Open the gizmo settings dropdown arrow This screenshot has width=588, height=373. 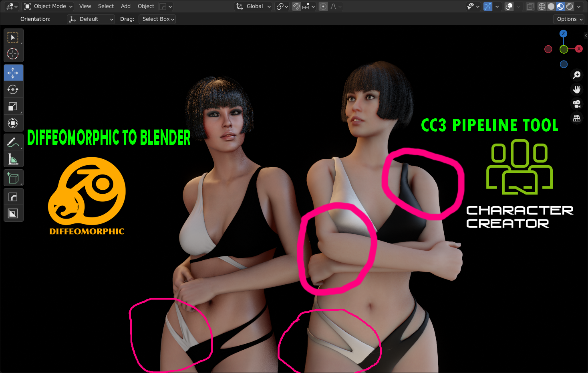point(497,6)
